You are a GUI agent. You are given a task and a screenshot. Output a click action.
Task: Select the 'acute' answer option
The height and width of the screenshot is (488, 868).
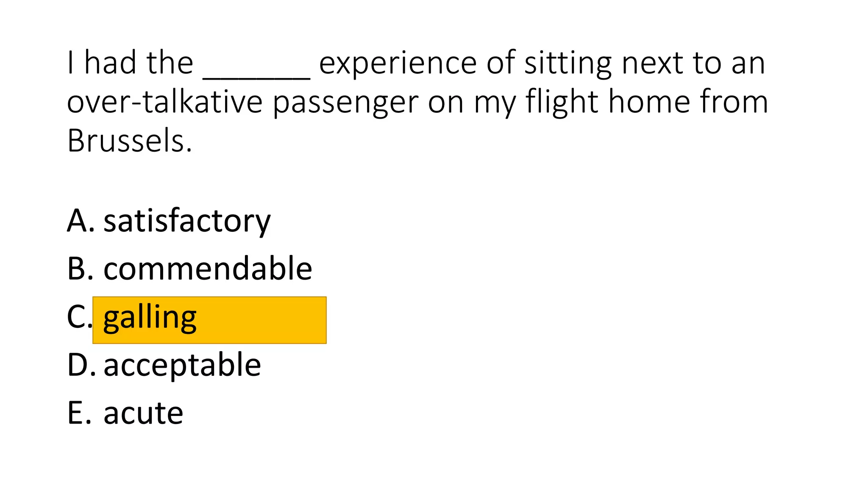pyautogui.click(x=143, y=413)
